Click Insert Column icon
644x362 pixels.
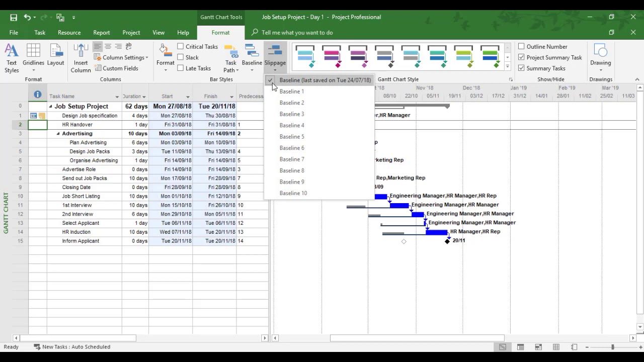[x=80, y=59]
